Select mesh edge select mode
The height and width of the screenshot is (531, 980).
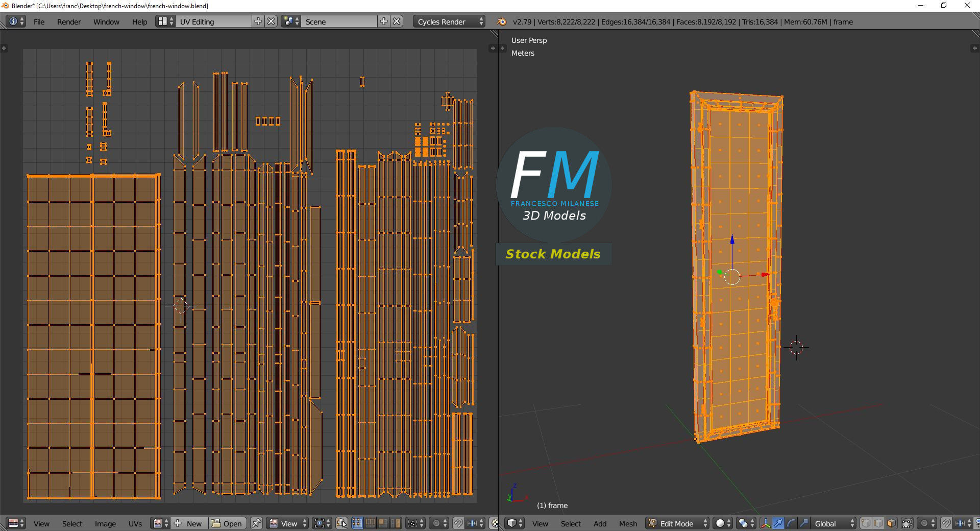click(878, 523)
